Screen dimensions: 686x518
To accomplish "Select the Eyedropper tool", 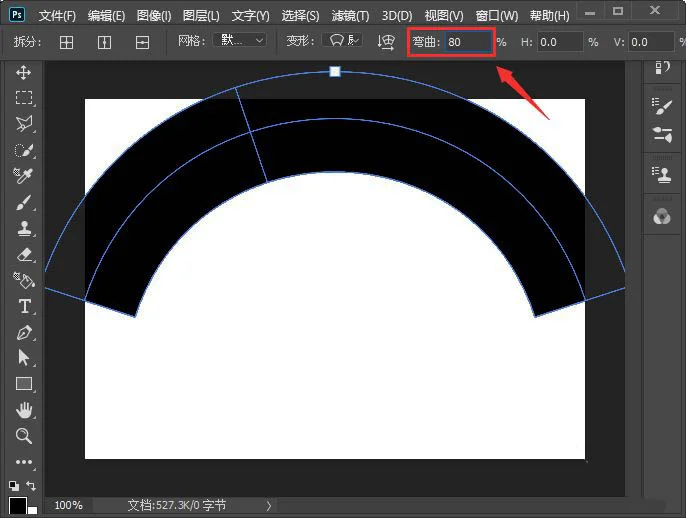I will [x=23, y=176].
